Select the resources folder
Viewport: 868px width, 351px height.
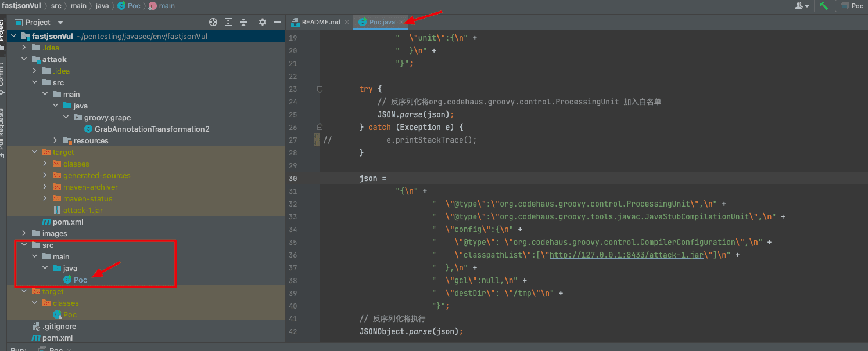[x=91, y=140]
